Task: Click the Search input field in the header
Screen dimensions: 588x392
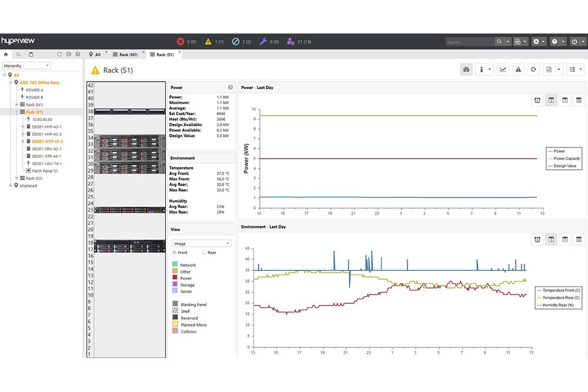Action: (x=469, y=42)
